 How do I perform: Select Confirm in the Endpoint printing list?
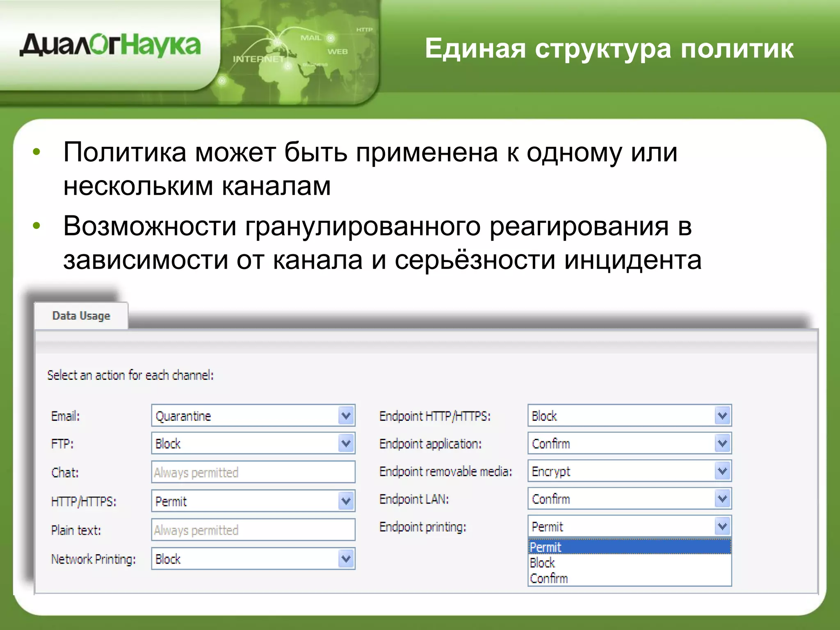click(630, 578)
